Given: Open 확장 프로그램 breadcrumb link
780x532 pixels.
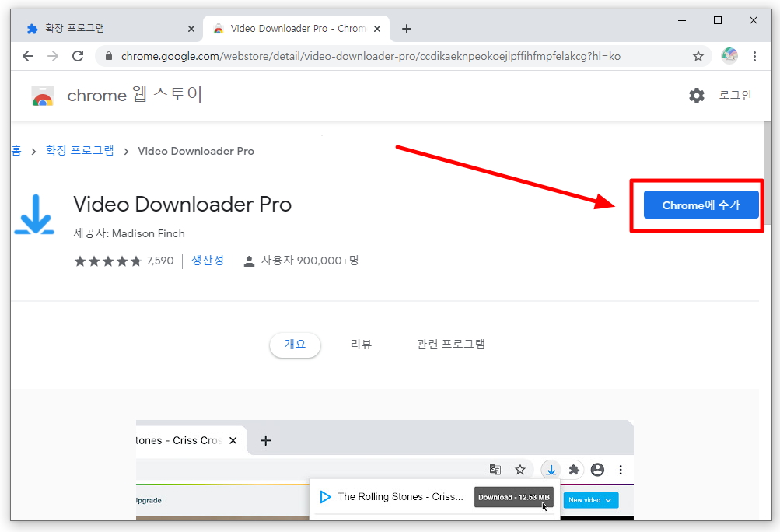Looking at the screenshot, I should click(79, 150).
